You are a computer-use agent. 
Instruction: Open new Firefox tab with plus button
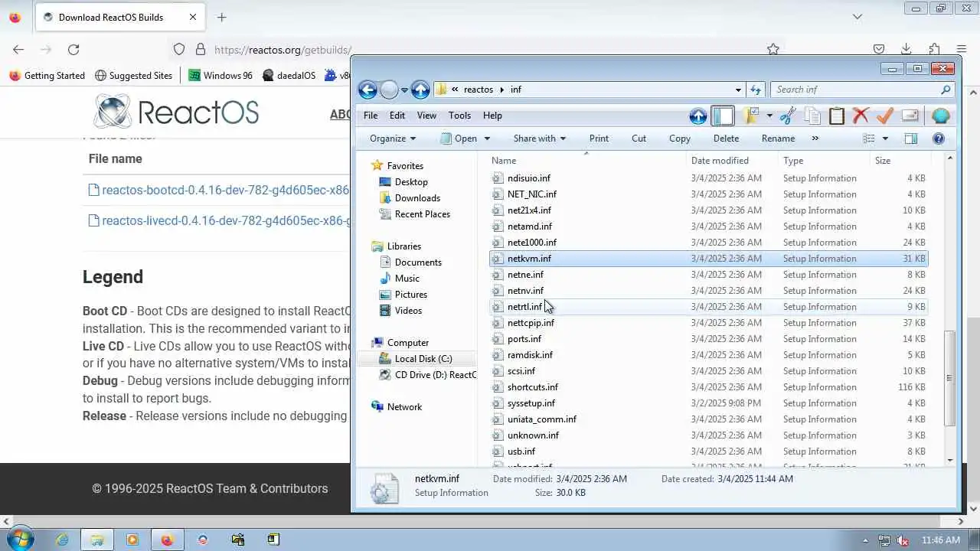click(221, 17)
